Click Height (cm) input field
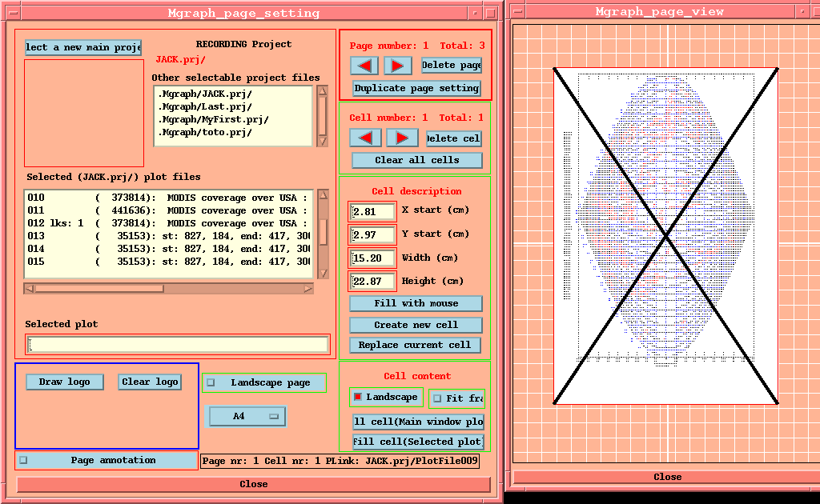The image size is (820, 504). point(372,282)
